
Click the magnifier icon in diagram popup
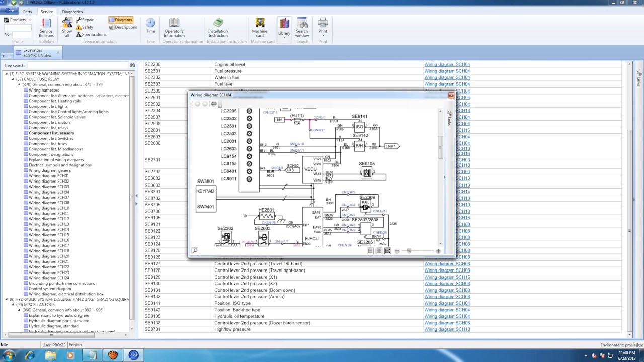coord(195,251)
